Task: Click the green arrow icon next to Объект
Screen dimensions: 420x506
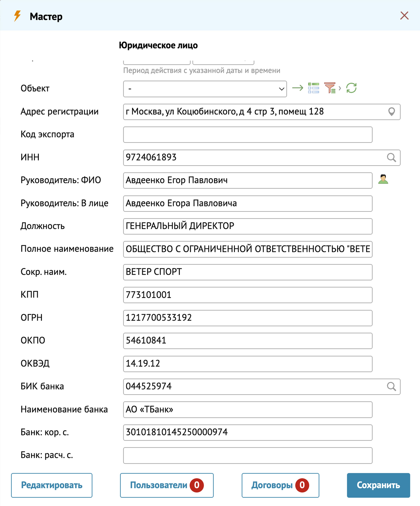Action: click(x=297, y=88)
